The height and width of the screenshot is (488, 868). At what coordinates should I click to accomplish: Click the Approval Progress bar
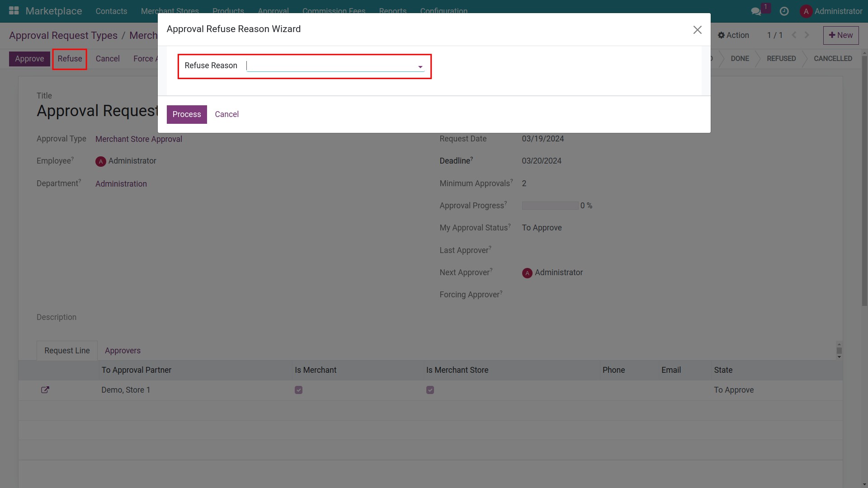[550, 206]
